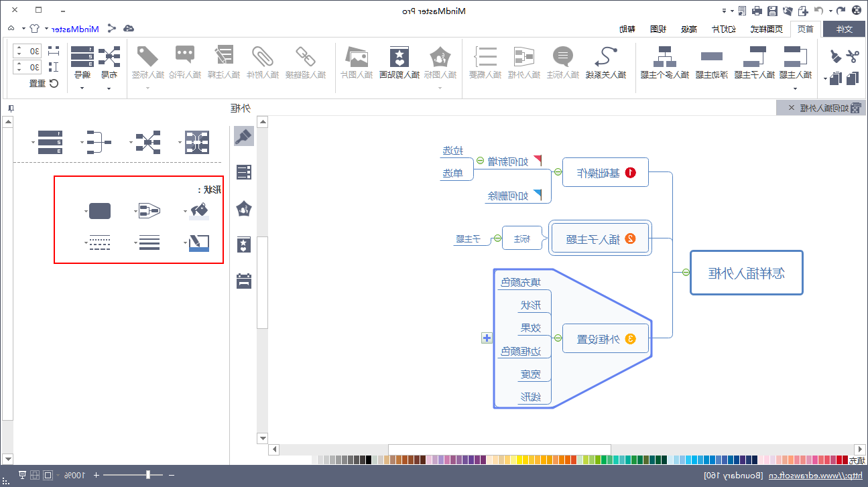Click the MindMaster account label
This screenshot has width=868, height=487.
tap(75, 29)
